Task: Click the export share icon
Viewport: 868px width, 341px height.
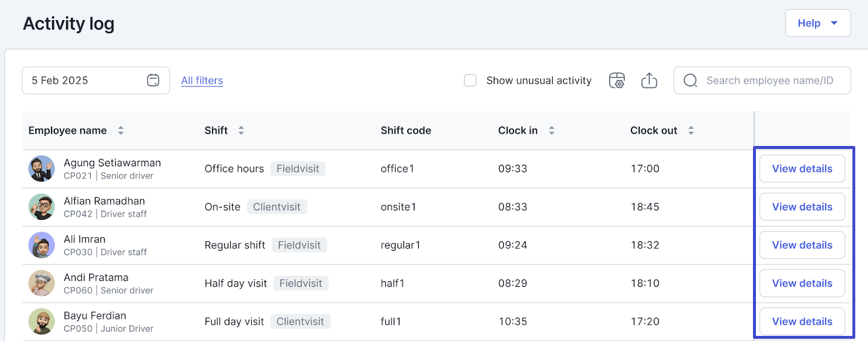Action: [x=649, y=80]
